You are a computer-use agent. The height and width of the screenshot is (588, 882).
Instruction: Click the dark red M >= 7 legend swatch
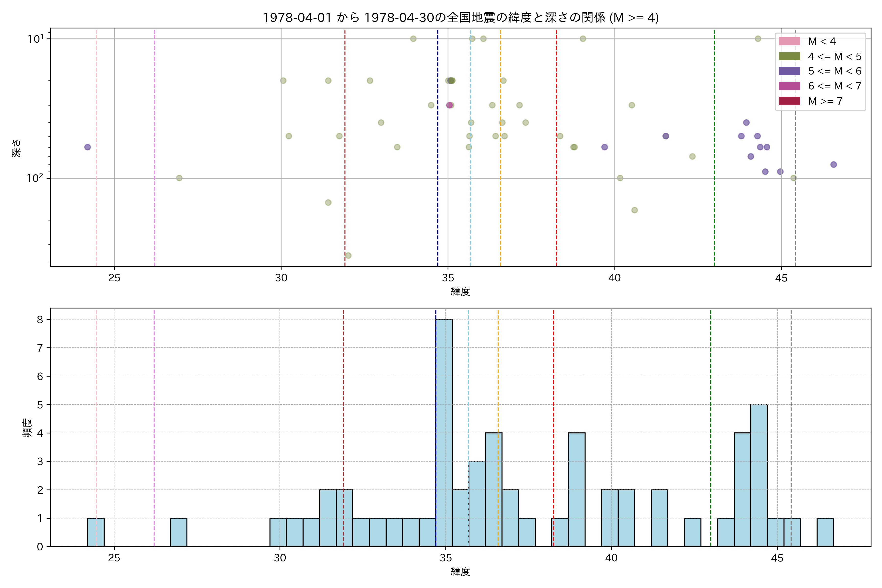coord(789,101)
